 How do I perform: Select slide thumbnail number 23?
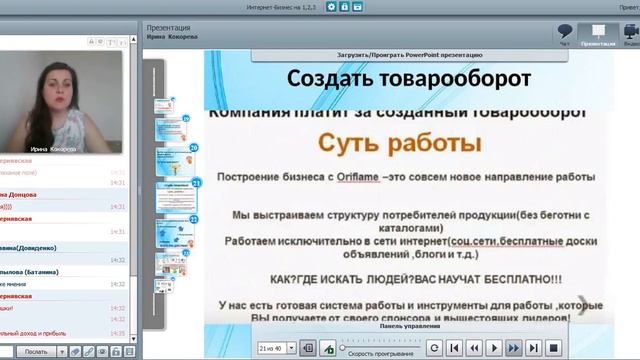171,264
